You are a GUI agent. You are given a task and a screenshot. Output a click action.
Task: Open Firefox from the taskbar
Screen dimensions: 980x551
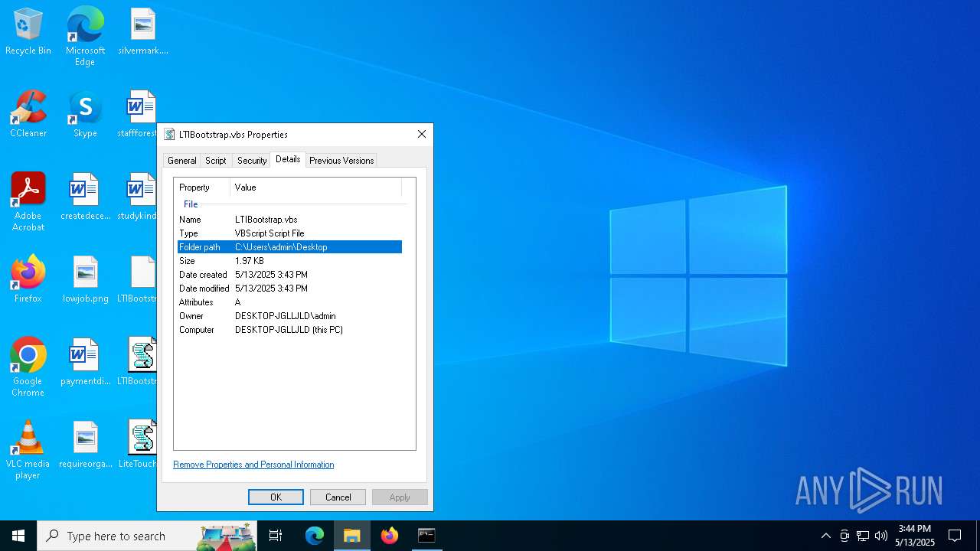390,536
